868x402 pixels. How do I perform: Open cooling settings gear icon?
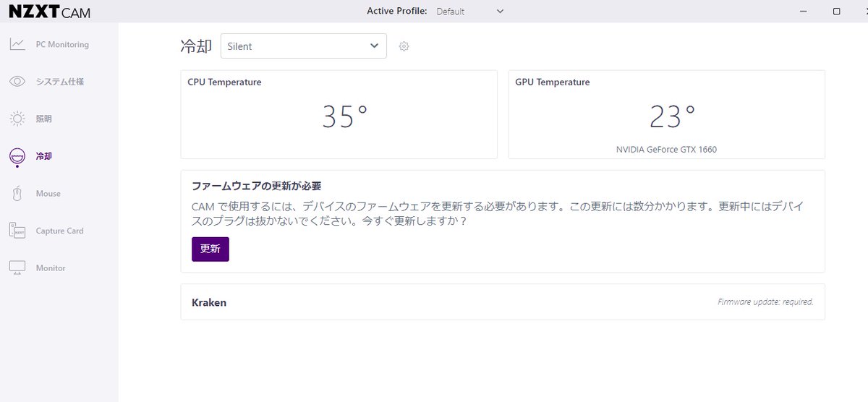pos(404,46)
